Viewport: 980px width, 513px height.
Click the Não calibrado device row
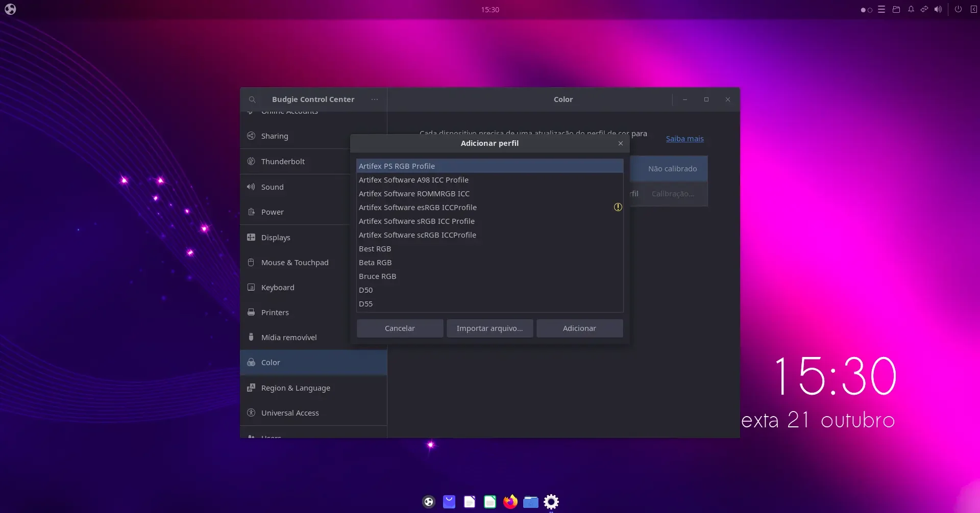click(669, 169)
